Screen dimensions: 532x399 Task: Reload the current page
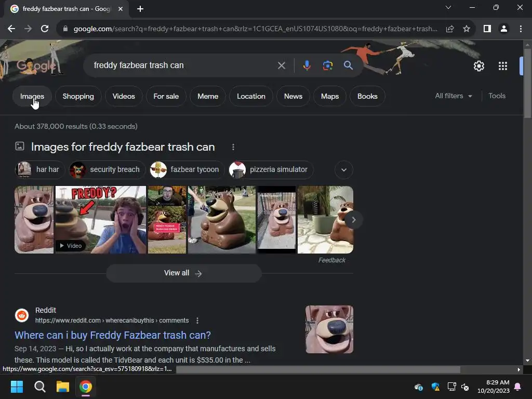pos(45,29)
